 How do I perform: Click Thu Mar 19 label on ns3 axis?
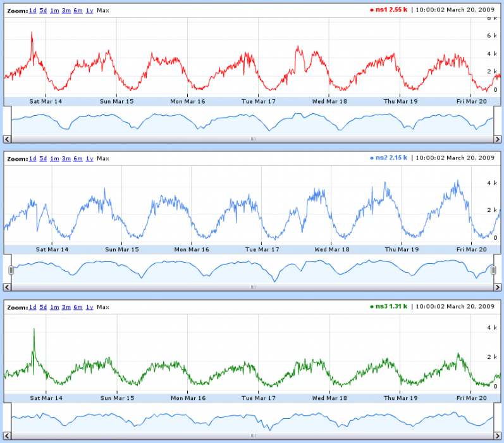coord(400,398)
